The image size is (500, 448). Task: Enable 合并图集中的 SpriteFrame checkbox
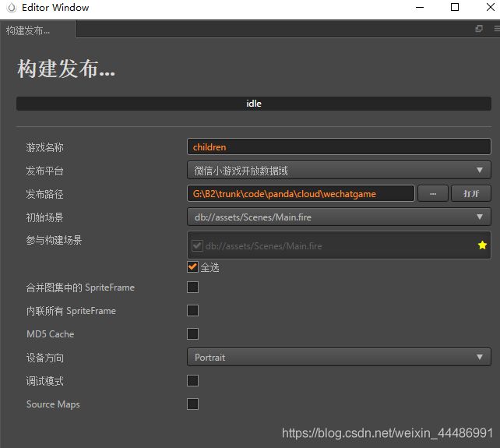[192, 287]
